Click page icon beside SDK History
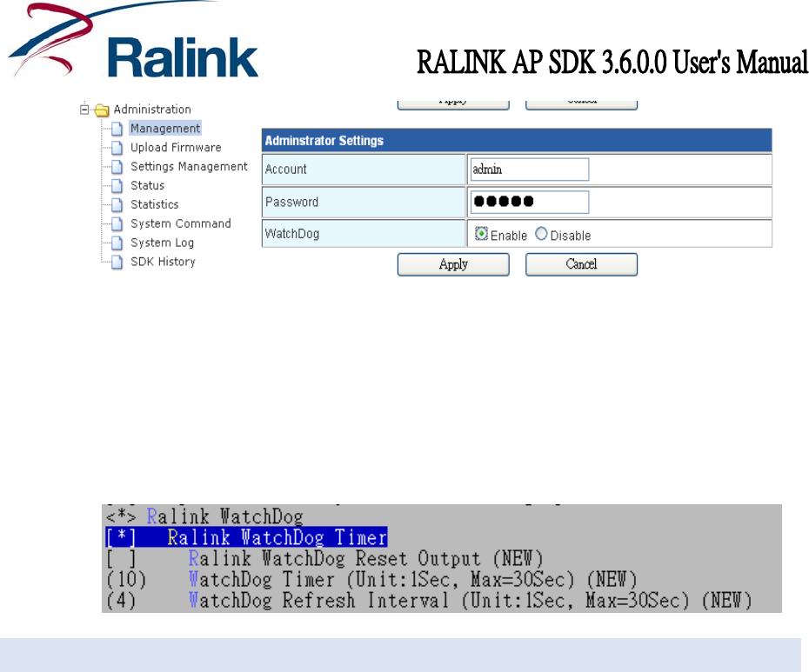Viewport: 809px width, 672px height. (x=117, y=262)
